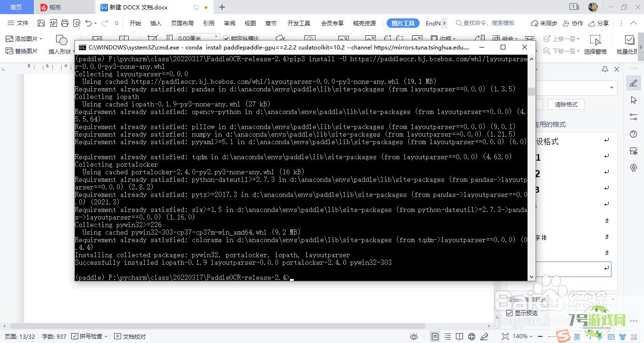The height and width of the screenshot is (343, 644).
Task: Open the 插入形状 dropdown
Action: [x=62, y=51]
